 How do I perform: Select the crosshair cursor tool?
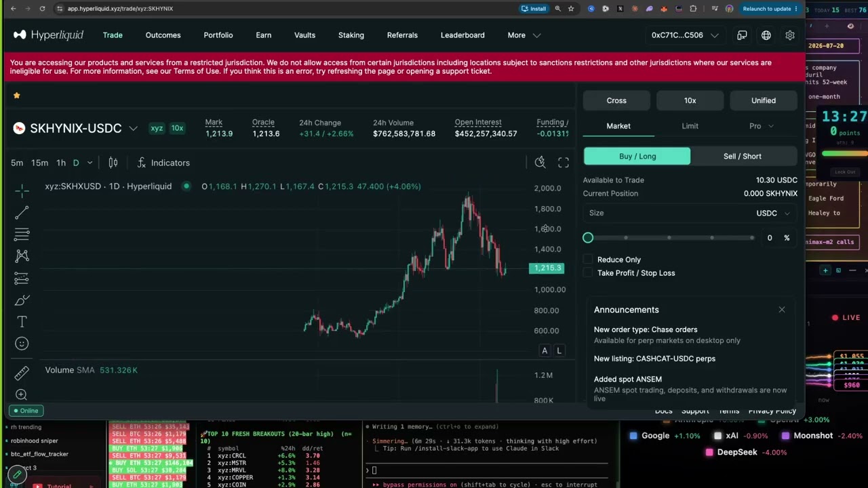(22, 190)
